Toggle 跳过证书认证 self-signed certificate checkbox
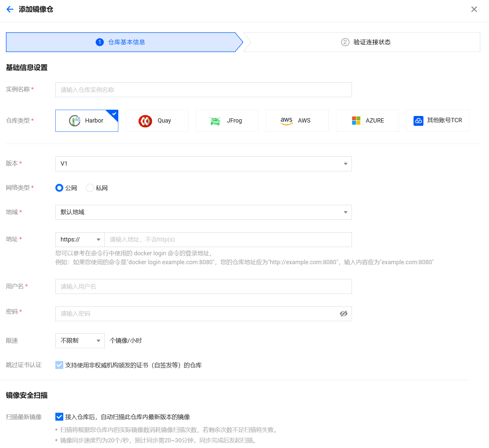The width and height of the screenshot is (489, 448). (59, 365)
